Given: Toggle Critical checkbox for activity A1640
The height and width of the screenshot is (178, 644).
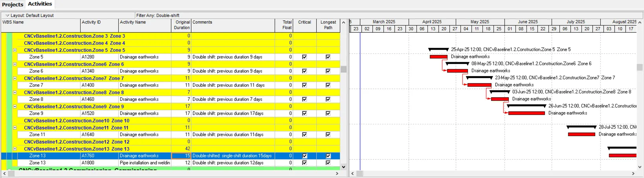Looking at the screenshot, I should click(x=304, y=134).
